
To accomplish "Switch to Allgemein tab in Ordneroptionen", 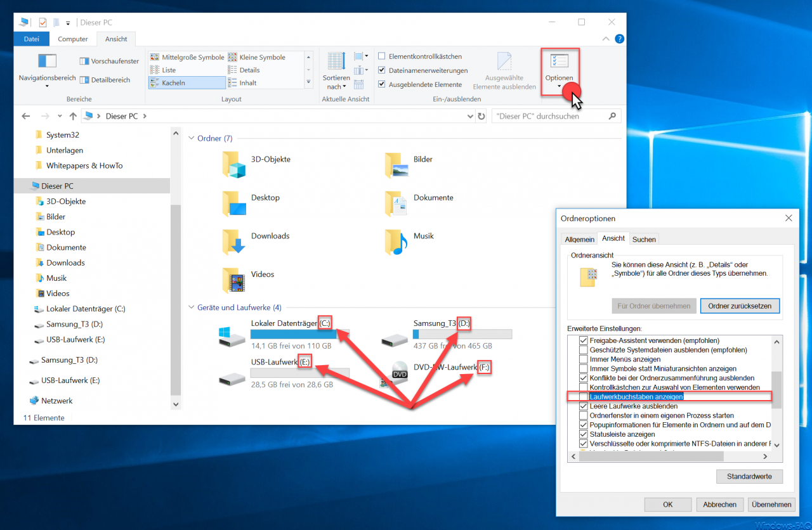I will tap(580, 239).
